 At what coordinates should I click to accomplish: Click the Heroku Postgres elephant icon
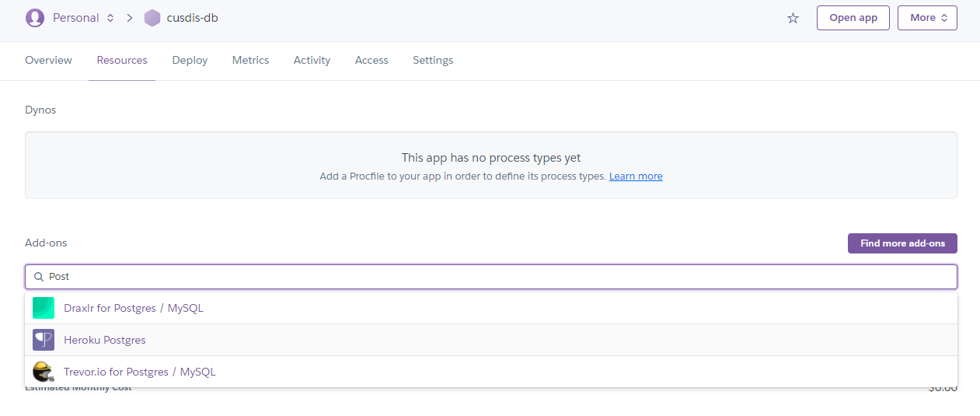coord(44,340)
